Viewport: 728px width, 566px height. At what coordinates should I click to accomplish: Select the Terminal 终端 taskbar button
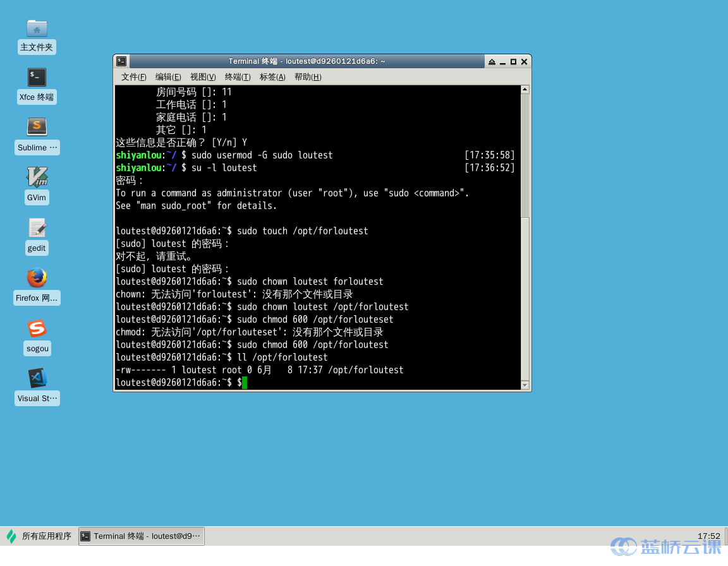(142, 536)
